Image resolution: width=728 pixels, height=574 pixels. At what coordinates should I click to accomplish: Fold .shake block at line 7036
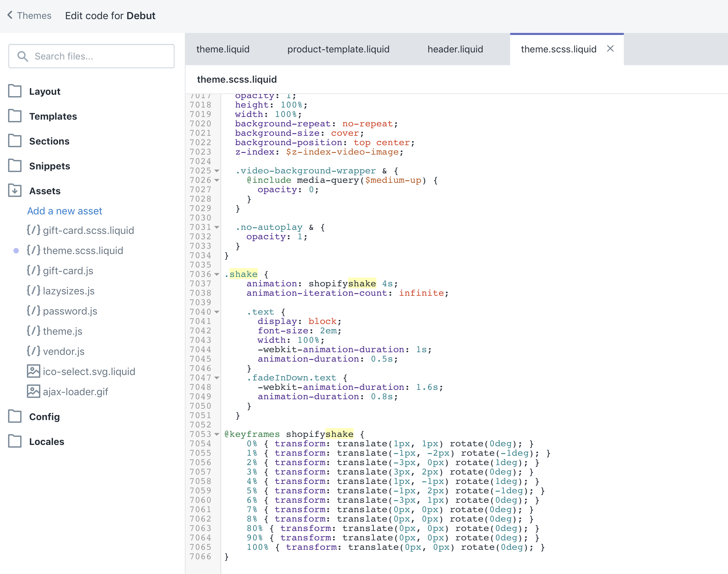tap(217, 274)
